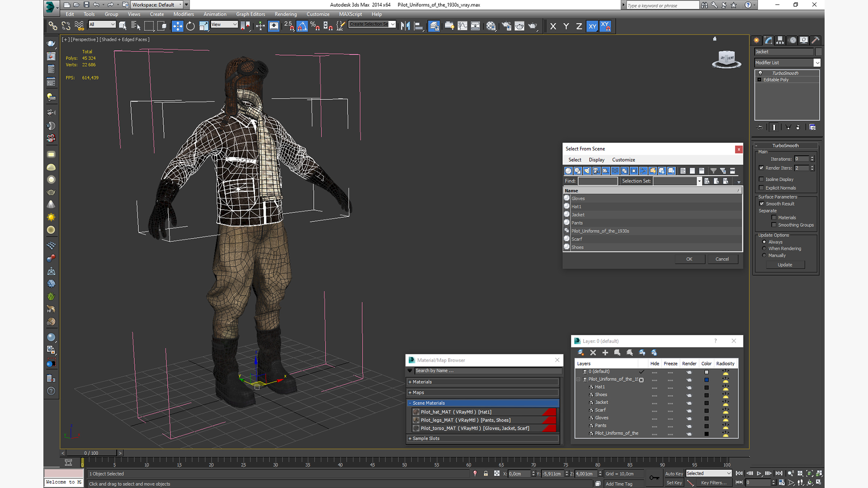868x488 pixels.
Task: Switch to the Display command panel tab
Action: point(804,40)
